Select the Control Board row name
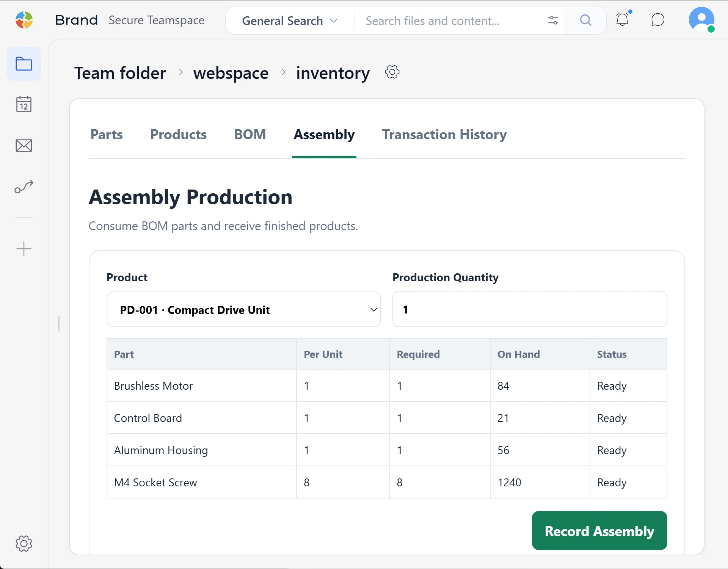This screenshot has height=569, width=728. 148,418
